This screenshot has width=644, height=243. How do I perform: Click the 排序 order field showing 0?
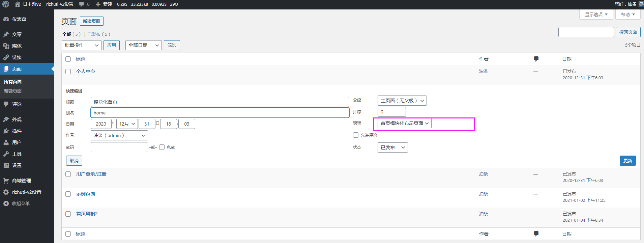pyautogui.click(x=392, y=112)
